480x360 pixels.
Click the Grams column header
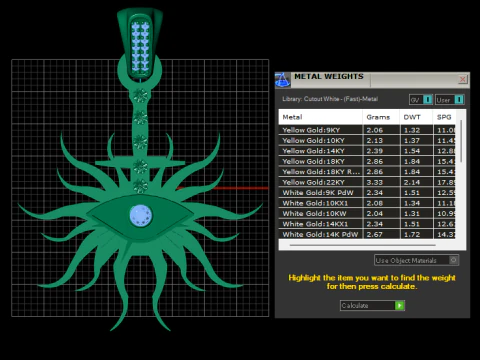381,117
